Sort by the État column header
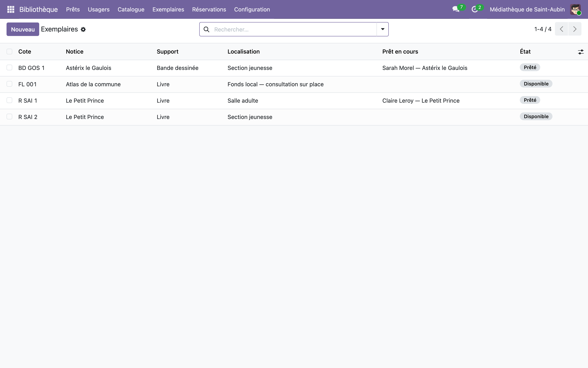The height and width of the screenshot is (368, 588). (525, 52)
